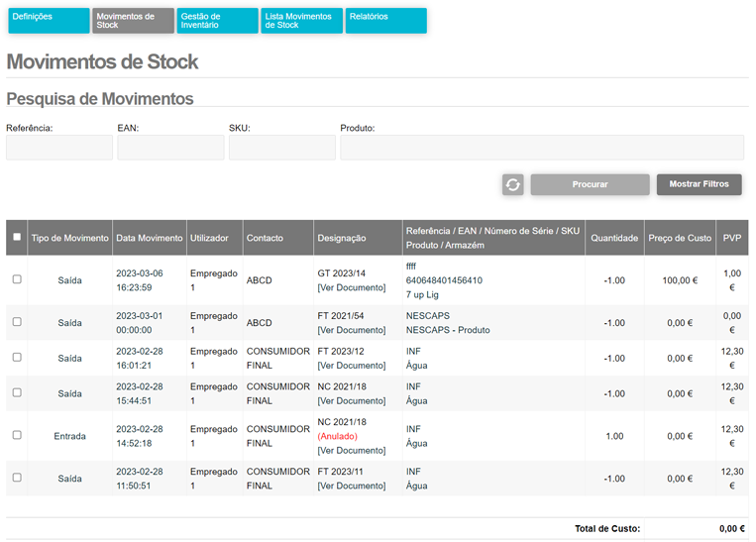The width and height of the screenshot is (756, 542).
Task: Click the Preço de Custo column header
Action: tap(680, 238)
